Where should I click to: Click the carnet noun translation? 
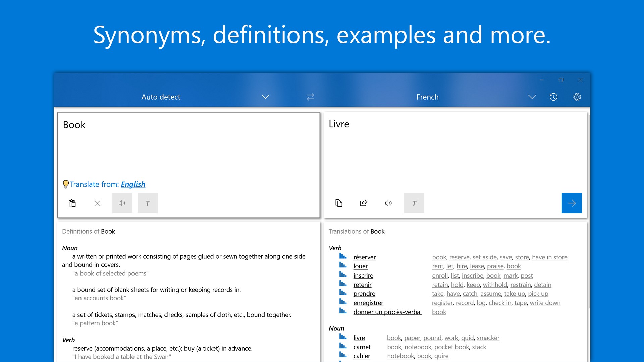[362, 347]
